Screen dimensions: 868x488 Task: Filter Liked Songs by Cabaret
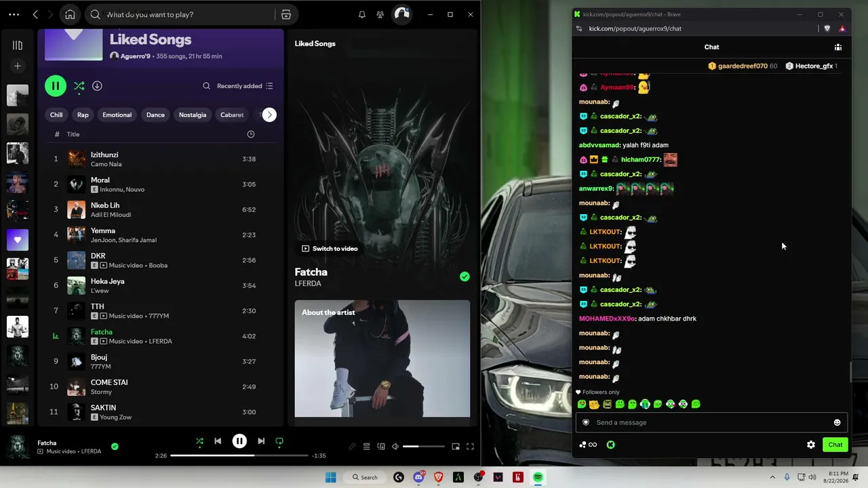pyautogui.click(x=232, y=115)
